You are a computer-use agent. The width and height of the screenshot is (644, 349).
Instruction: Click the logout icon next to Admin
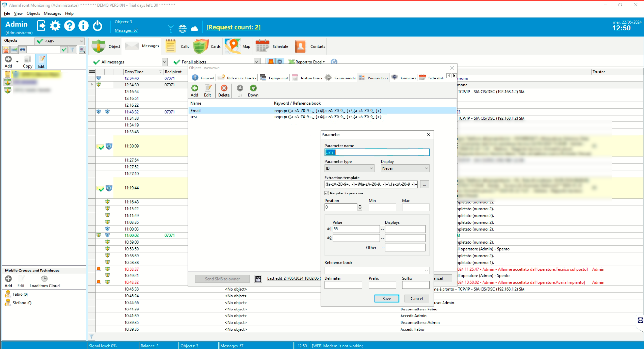click(41, 26)
